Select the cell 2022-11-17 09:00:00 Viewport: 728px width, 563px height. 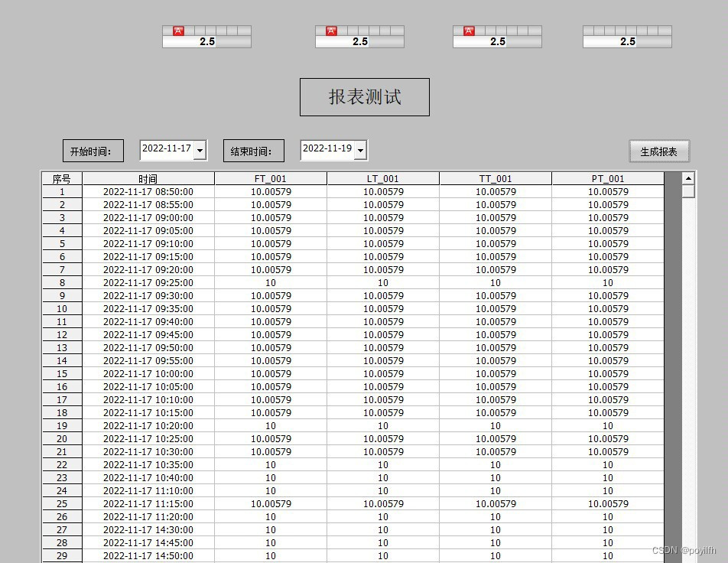tap(148, 217)
